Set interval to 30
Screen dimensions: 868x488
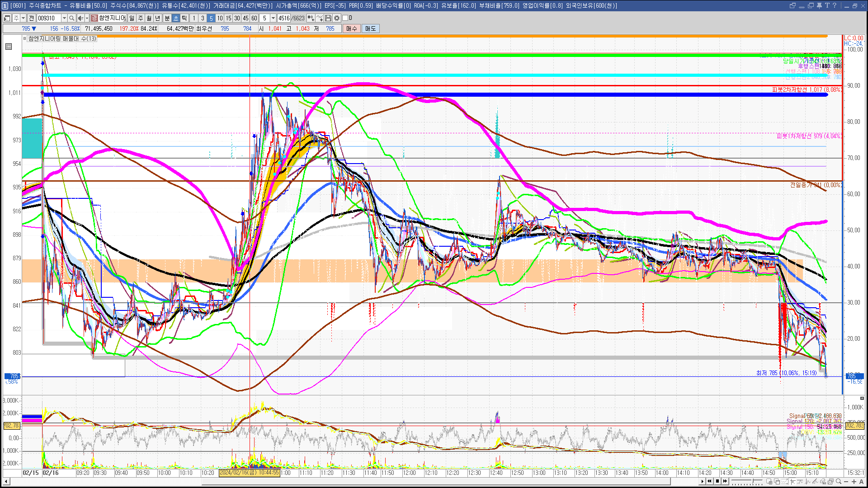[237, 18]
